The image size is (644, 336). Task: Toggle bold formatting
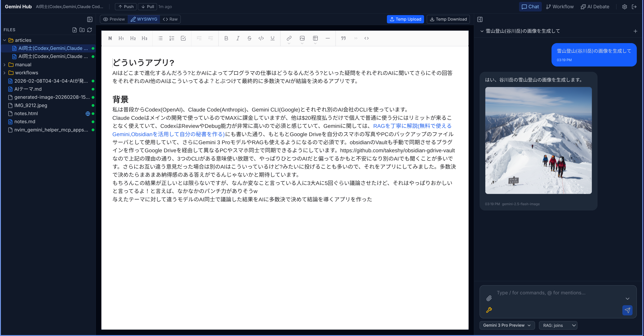pos(226,38)
